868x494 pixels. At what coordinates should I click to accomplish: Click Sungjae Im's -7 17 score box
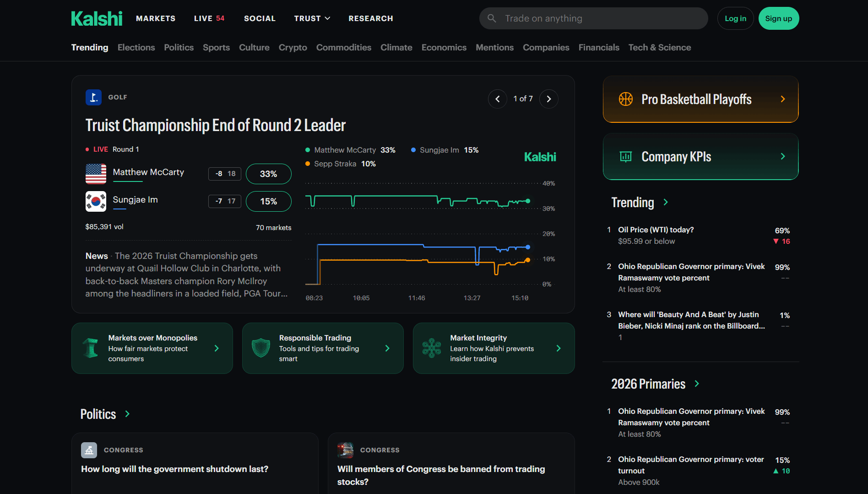pyautogui.click(x=225, y=201)
